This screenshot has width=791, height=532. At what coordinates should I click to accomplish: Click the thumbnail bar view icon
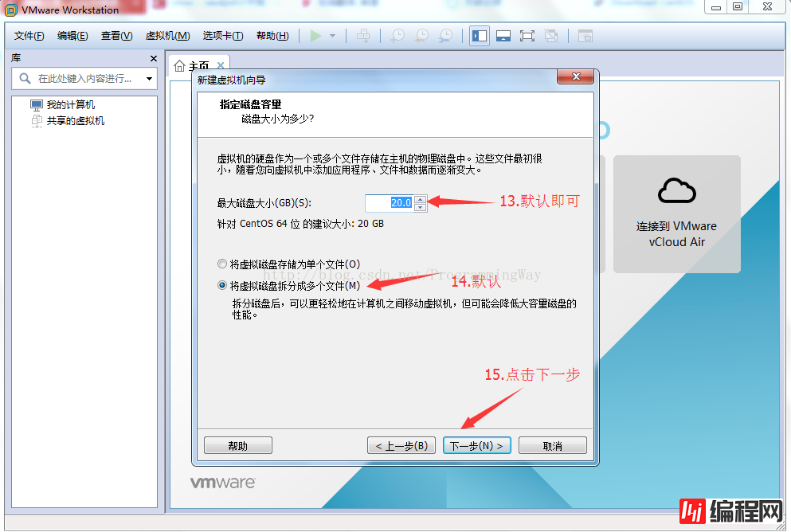tap(503, 36)
